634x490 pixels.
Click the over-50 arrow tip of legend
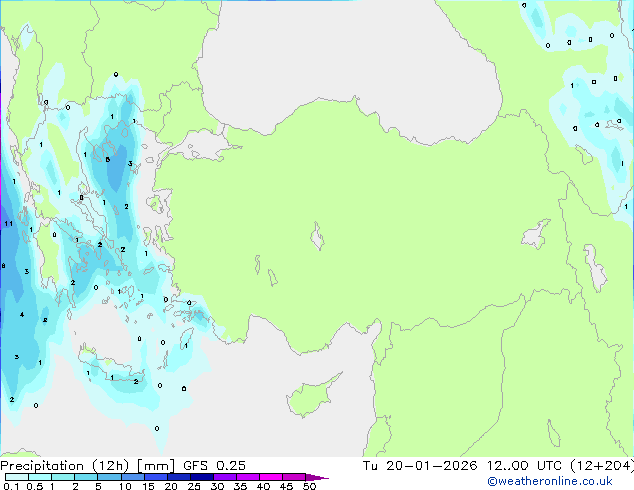(317, 477)
